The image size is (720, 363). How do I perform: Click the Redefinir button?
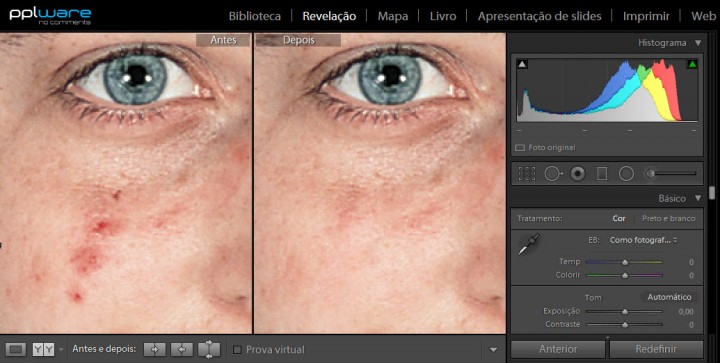tap(656, 349)
